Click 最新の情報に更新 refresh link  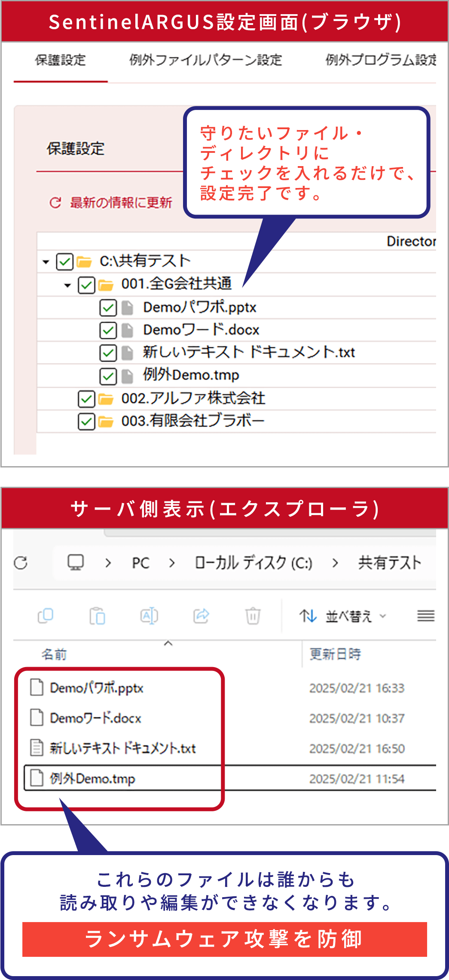tap(121, 202)
